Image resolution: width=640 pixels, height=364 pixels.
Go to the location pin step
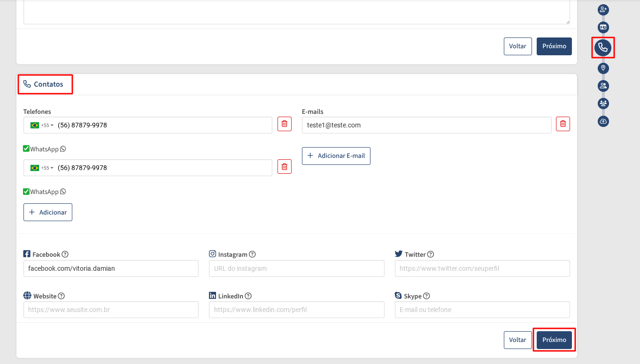pyautogui.click(x=603, y=68)
